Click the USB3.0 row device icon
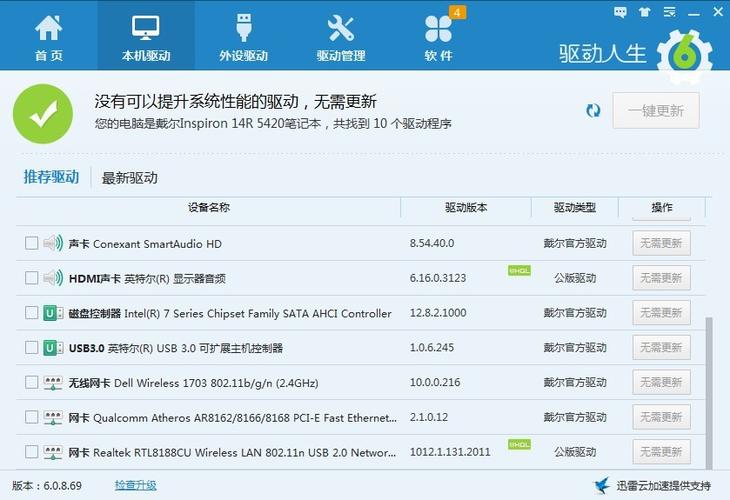This screenshot has height=500, width=730. coord(53,348)
